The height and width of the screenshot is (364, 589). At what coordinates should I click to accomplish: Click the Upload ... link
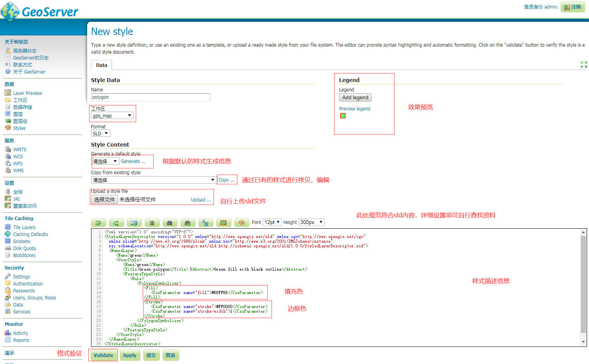(x=201, y=200)
